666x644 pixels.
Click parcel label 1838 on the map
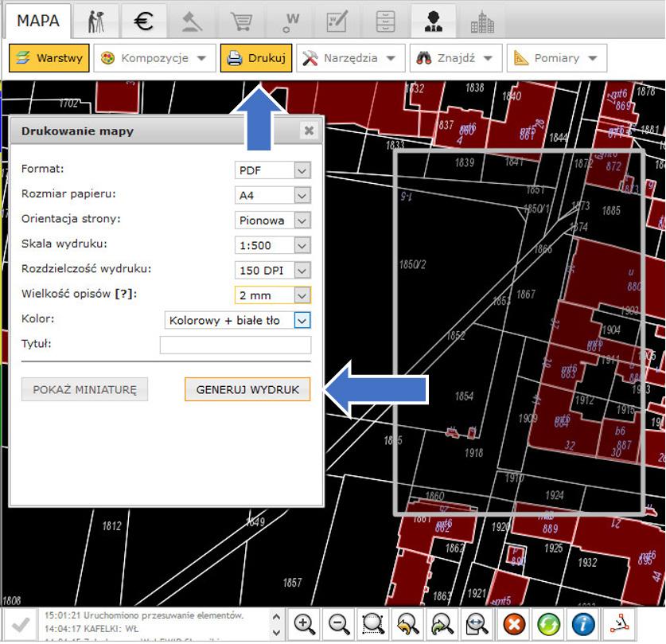(475, 88)
